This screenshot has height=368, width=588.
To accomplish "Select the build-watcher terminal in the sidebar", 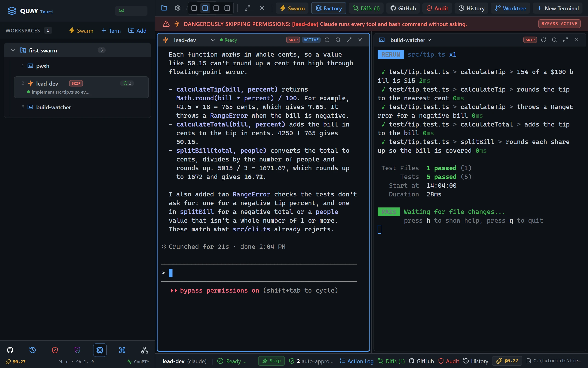I will pos(81,107).
